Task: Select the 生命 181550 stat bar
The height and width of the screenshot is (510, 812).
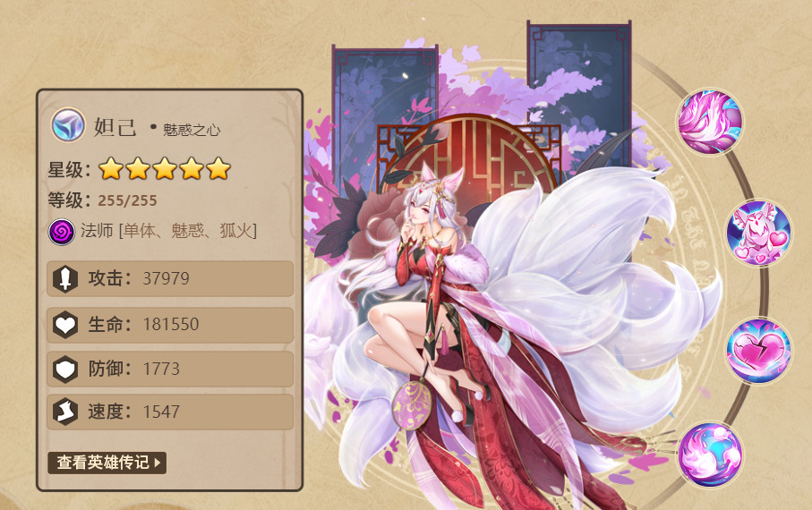Action: [x=170, y=325]
